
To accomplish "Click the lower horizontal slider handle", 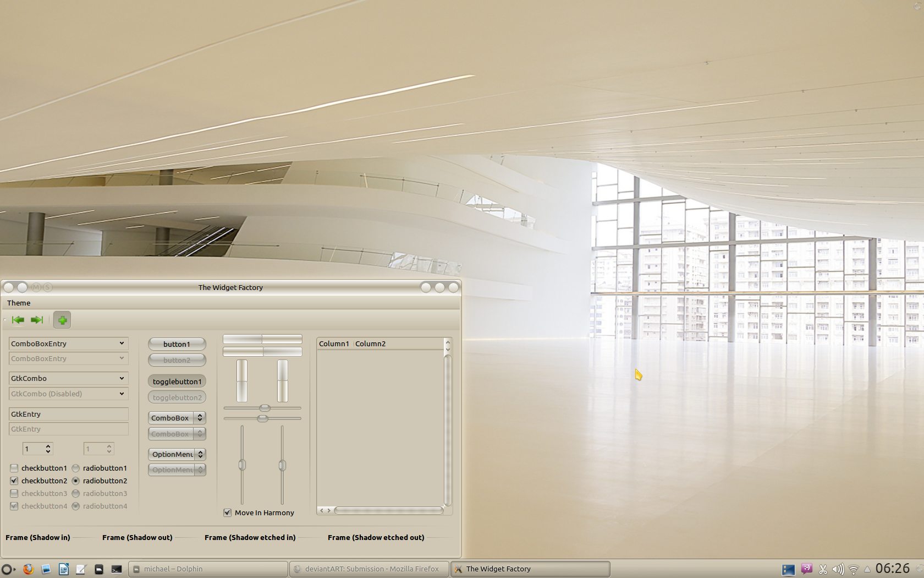I will 262,418.
